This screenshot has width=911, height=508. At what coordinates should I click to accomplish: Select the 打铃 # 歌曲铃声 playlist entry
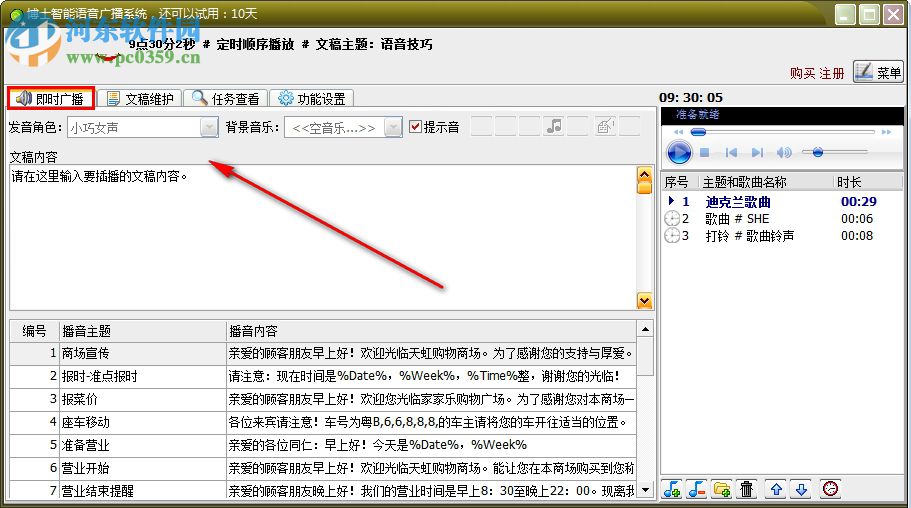tap(781, 235)
